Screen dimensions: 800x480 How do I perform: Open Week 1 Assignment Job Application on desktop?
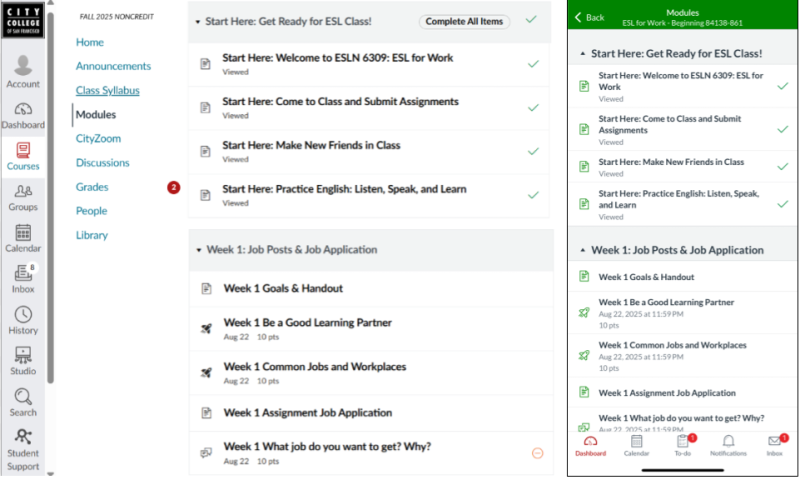point(308,413)
